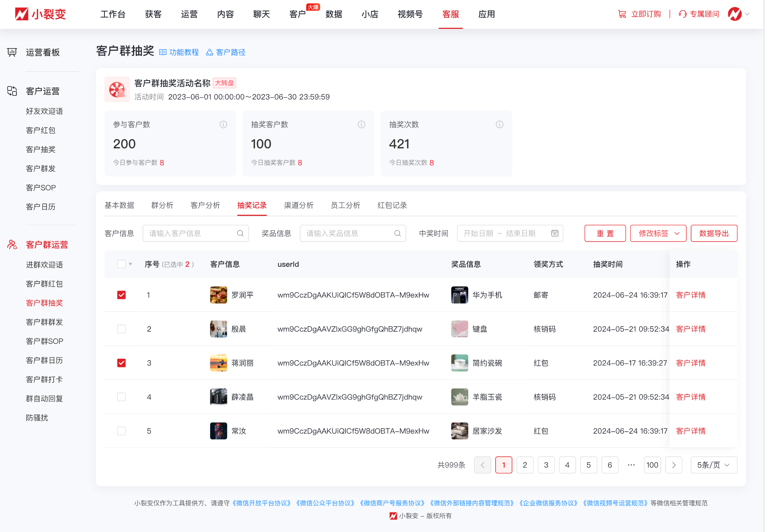Click info icon on 抽奖客户数 card
765x532 pixels.
[x=361, y=124]
